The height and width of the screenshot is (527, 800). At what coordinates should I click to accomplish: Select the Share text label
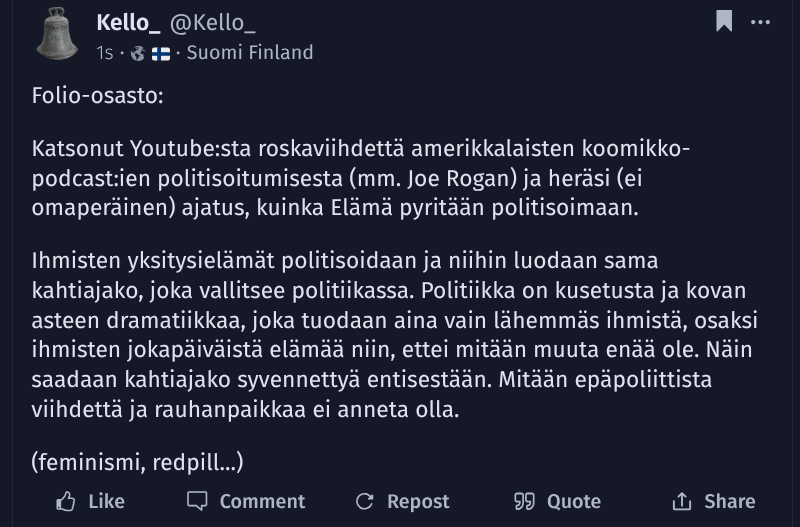(x=730, y=501)
